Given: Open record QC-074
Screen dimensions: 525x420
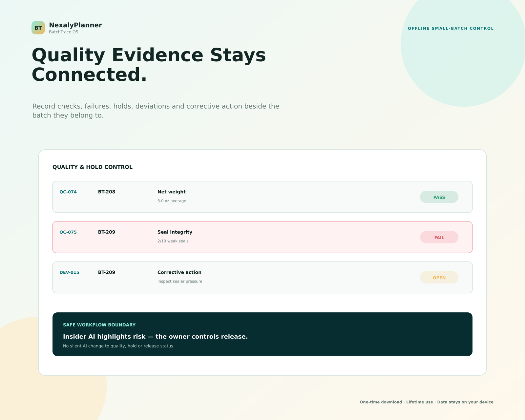Looking at the screenshot, I should [x=68, y=192].
